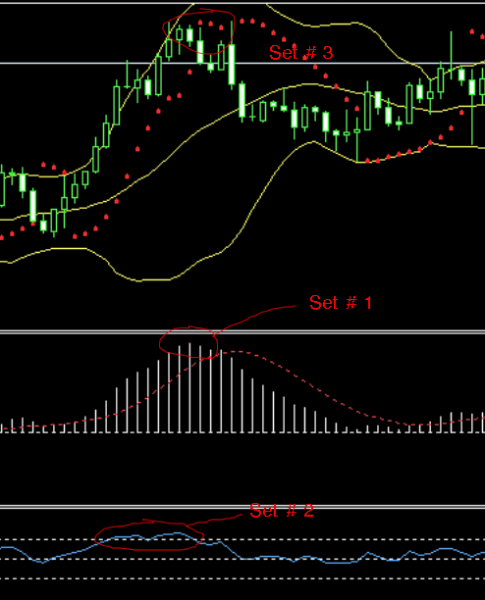
Task: Select the "Set # 2" annotation text
Action: [x=281, y=510]
